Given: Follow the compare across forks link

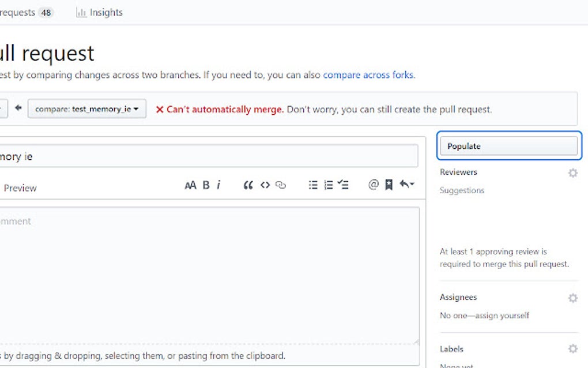Looking at the screenshot, I should point(370,74).
